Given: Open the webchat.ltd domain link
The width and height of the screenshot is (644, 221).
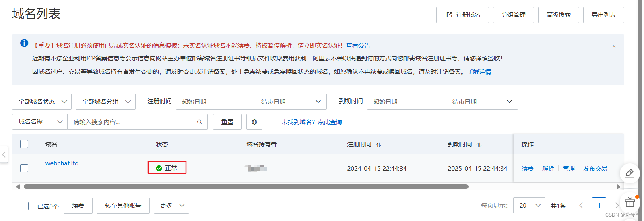Looking at the screenshot, I should (x=62, y=163).
